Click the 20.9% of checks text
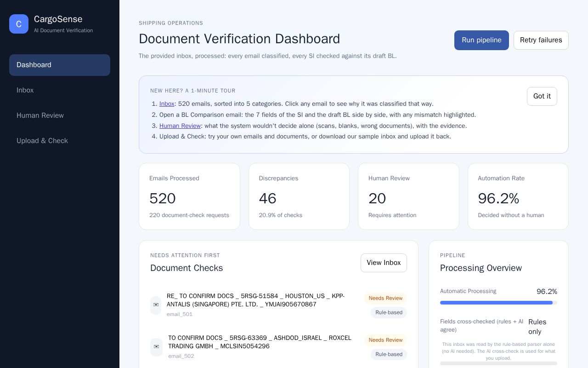Image resolution: width=588 pixels, height=368 pixels. [280, 215]
